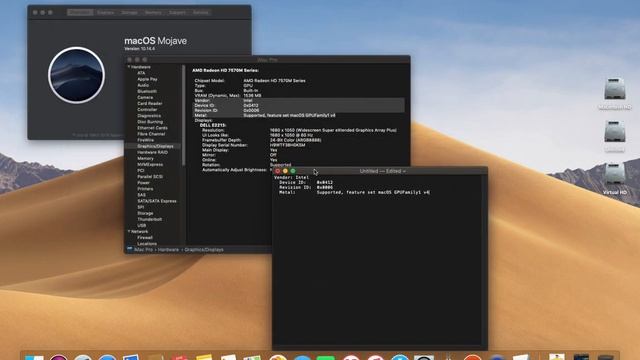Select NVMExpress in the Hardware list
This screenshot has width=640, height=360.
(150, 164)
